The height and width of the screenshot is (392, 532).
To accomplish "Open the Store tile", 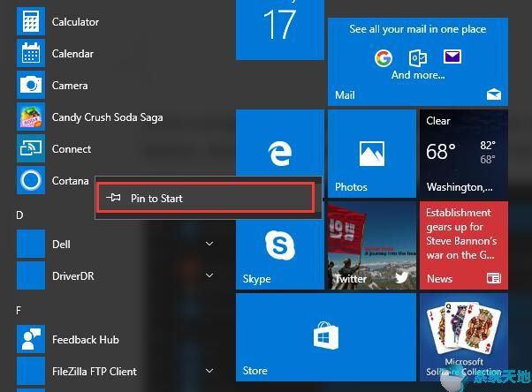I will tap(326, 337).
